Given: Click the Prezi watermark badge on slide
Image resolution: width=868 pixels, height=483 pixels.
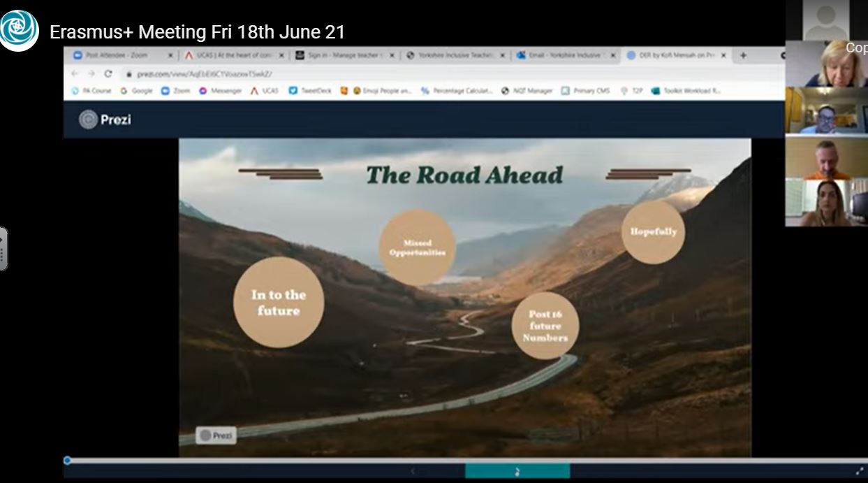Looking at the screenshot, I should tap(216, 435).
